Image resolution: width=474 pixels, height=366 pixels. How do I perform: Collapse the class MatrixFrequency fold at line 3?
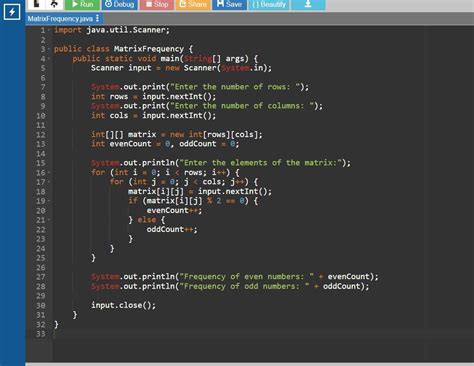click(x=49, y=49)
